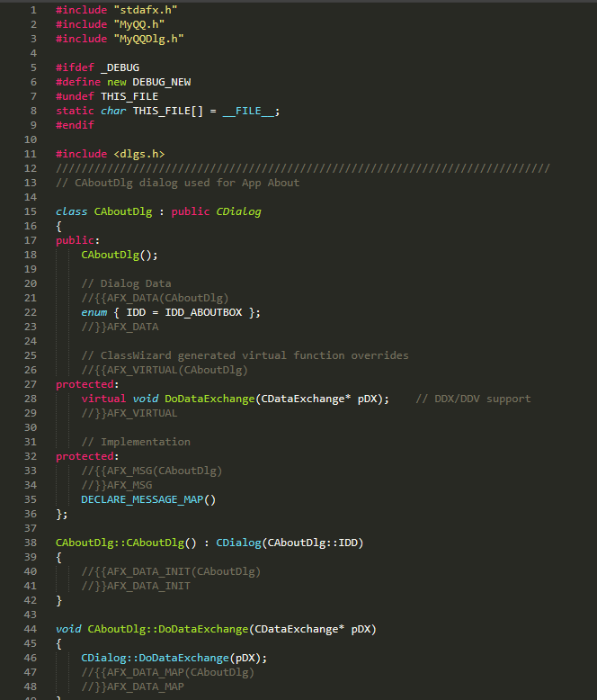Click DoDataExchange in the virtual declaration on line 28
The image size is (597, 700).
point(209,399)
